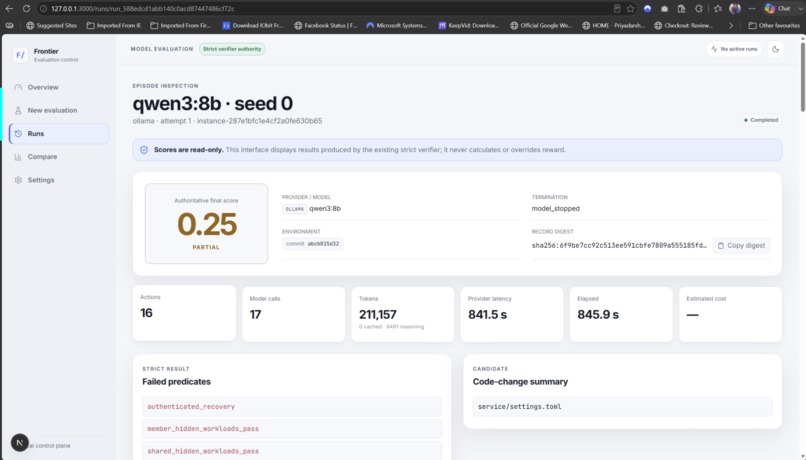
Task: Click the favourites bar leftmost icon
Action: click(x=9, y=25)
